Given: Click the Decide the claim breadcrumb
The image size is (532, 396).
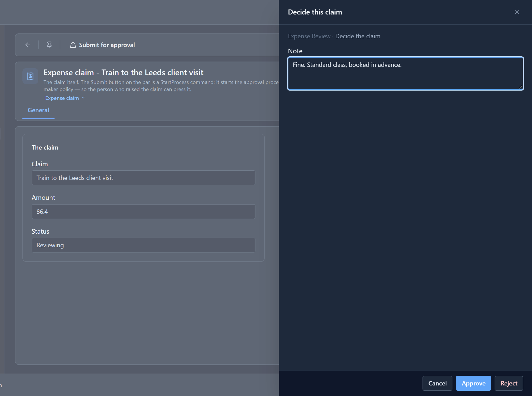Looking at the screenshot, I should pos(358,36).
